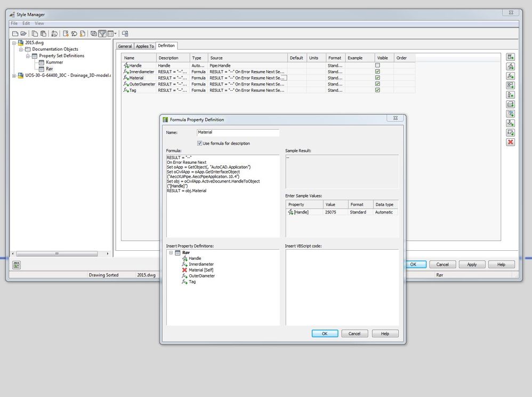Collapse the Property Set Definitions node
Image resolution: width=532 pixels, height=397 pixels.
point(28,56)
